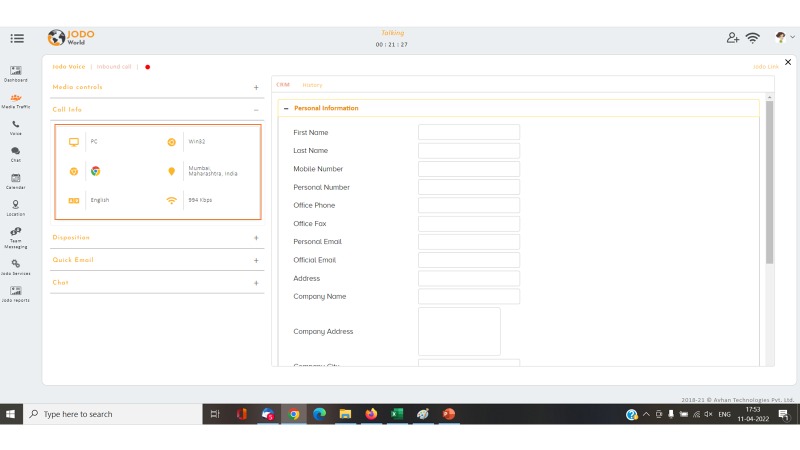Open Calendar in the sidebar

click(16, 180)
